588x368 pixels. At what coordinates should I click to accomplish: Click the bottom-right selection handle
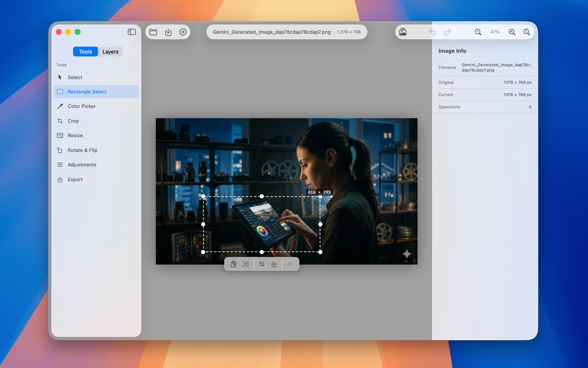[320, 252]
